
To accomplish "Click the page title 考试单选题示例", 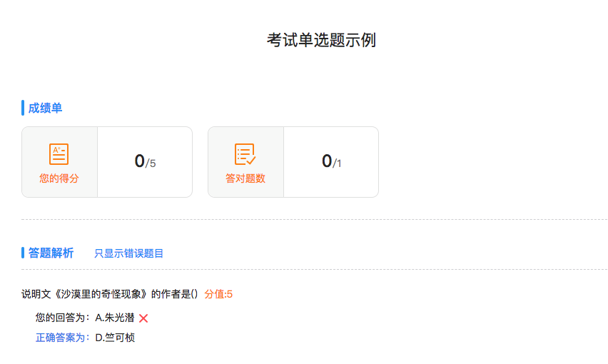I will pos(321,40).
